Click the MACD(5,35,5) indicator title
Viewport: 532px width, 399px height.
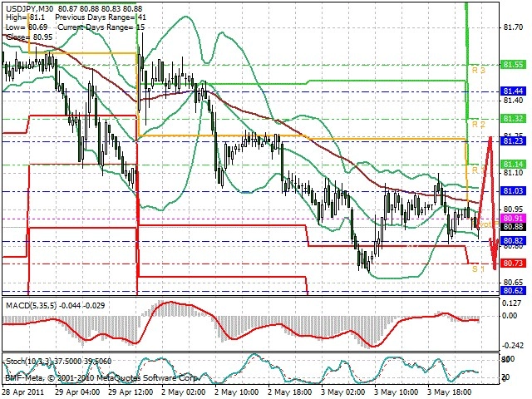(x=32, y=305)
